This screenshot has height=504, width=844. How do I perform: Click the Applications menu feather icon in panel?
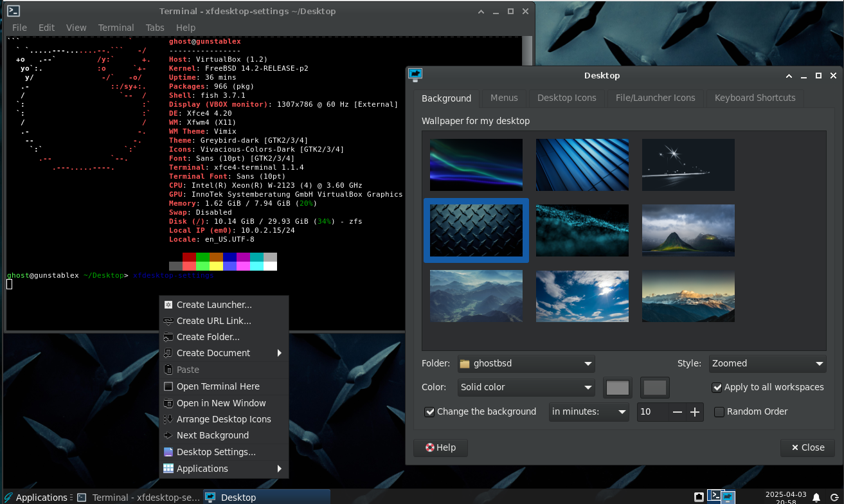tap(8, 497)
